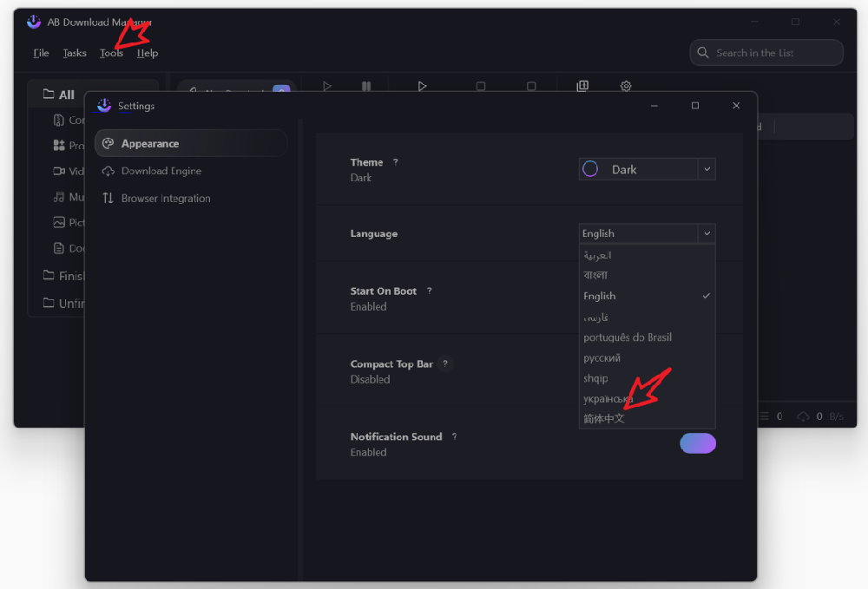Open the Tools menu

[111, 53]
